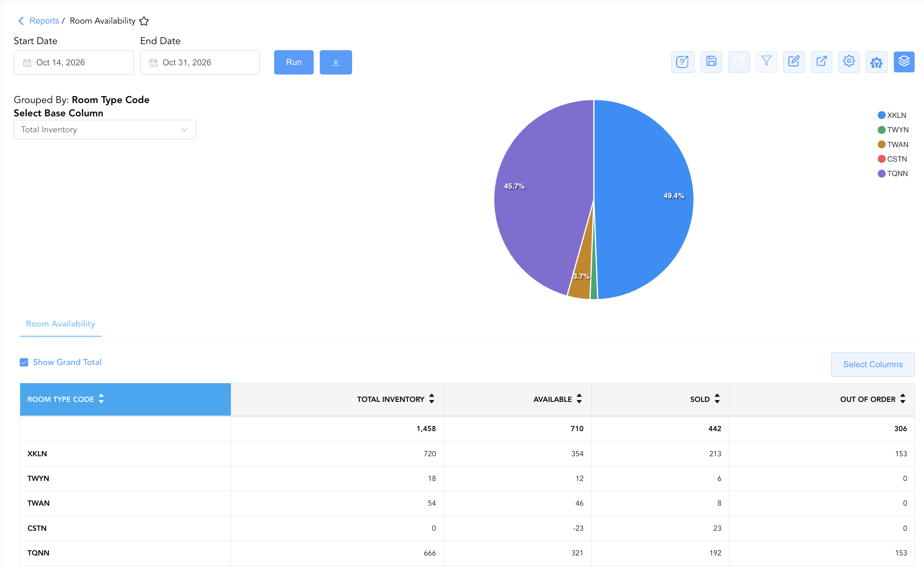The image size is (924, 568).
Task: Click the download arrow button
Action: pyautogui.click(x=336, y=62)
